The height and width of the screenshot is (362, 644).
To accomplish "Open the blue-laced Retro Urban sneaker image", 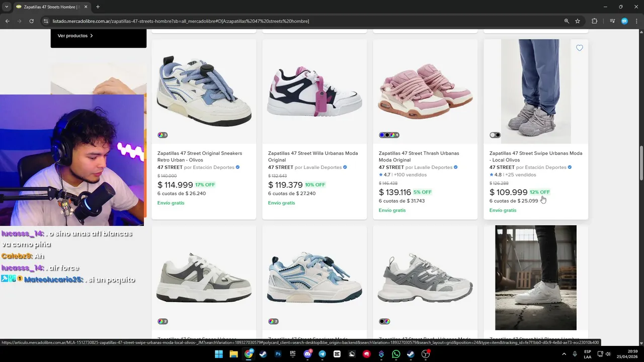I will [204, 92].
